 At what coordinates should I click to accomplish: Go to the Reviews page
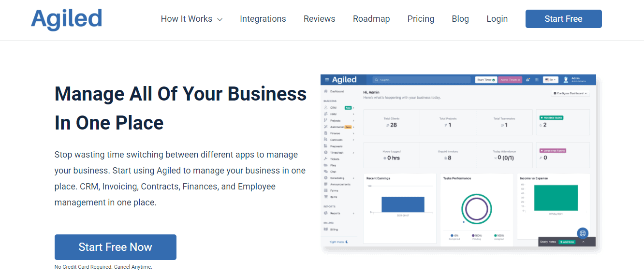tap(320, 19)
